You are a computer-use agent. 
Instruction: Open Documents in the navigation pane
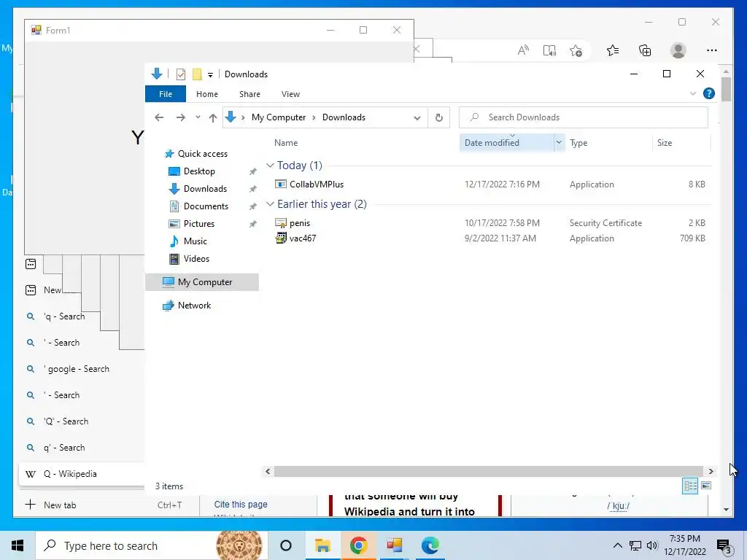click(206, 206)
